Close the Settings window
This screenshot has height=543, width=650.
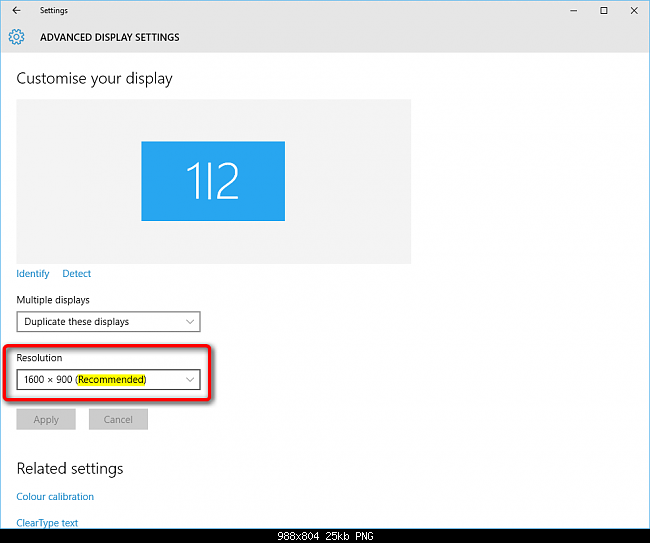(634, 10)
